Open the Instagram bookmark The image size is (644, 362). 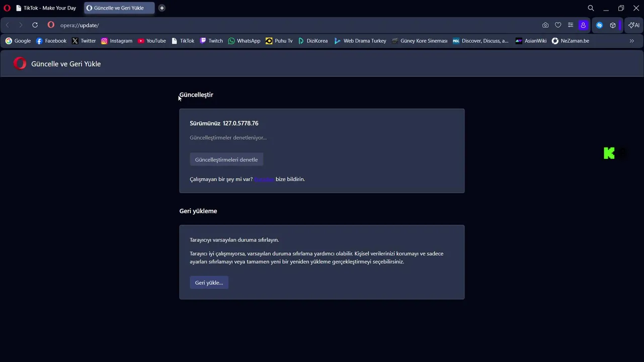tap(117, 41)
